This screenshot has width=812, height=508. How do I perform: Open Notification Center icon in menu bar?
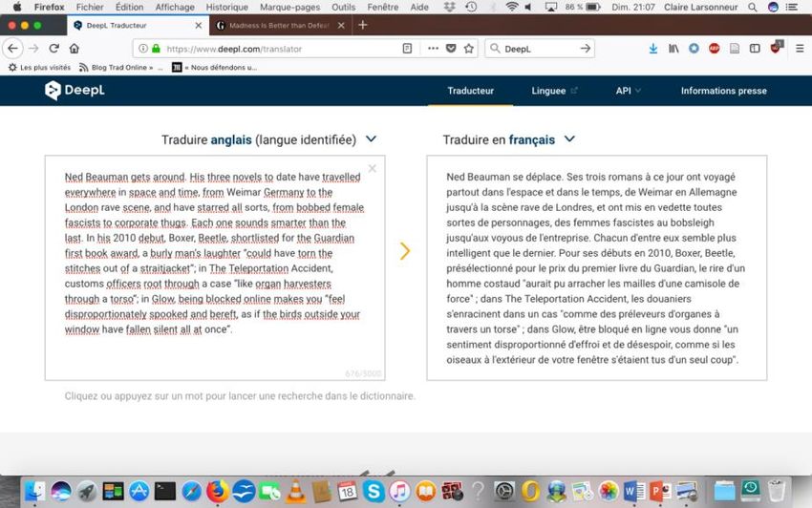[x=792, y=8]
